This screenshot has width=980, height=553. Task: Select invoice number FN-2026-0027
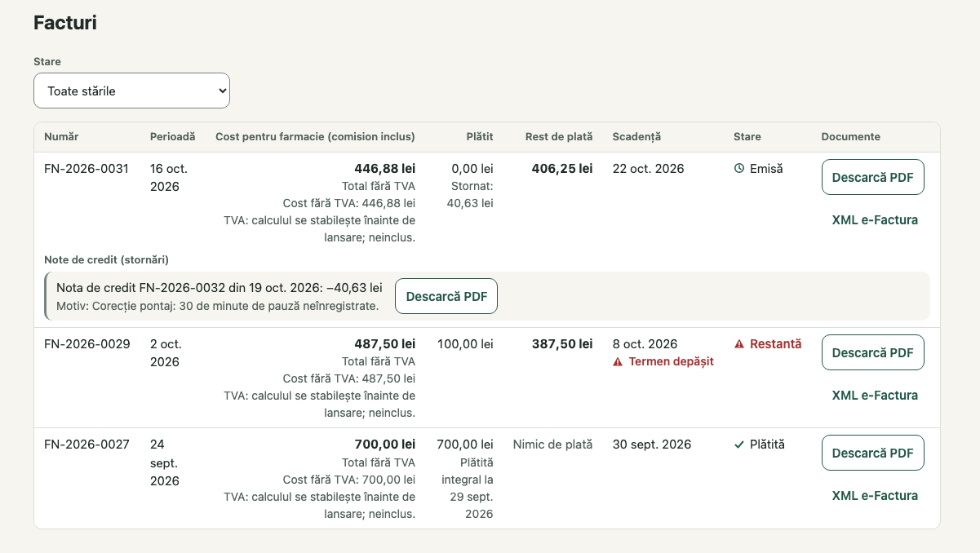(86, 445)
